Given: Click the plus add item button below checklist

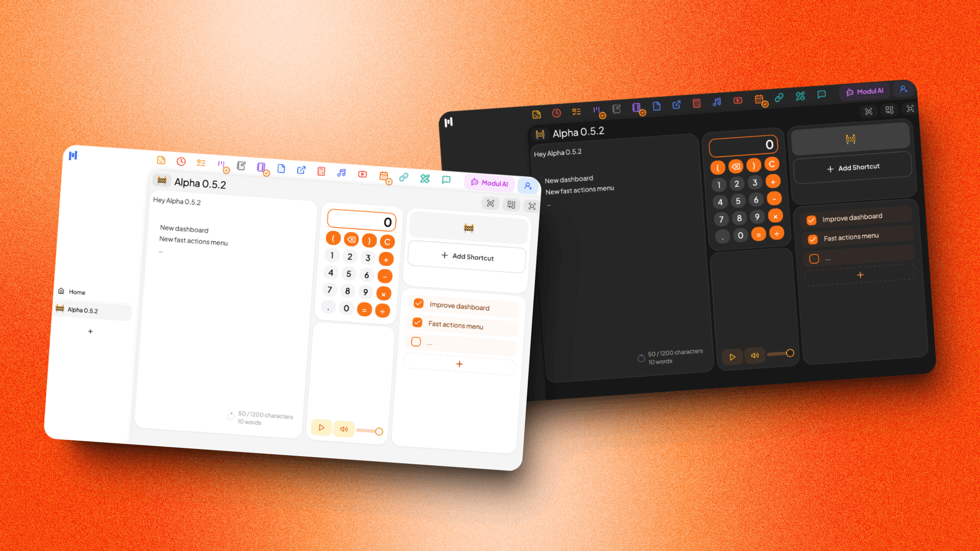Looking at the screenshot, I should pyautogui.click(x=459, y=364).
